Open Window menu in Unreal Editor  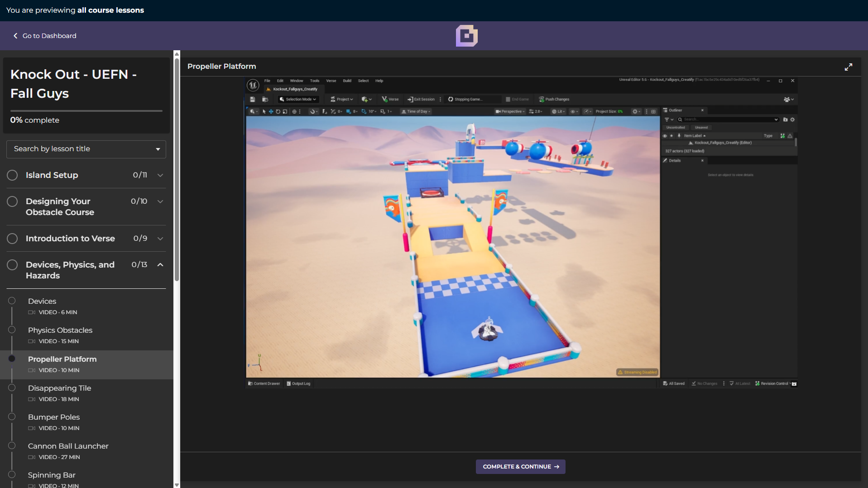[x=297, y=81]
